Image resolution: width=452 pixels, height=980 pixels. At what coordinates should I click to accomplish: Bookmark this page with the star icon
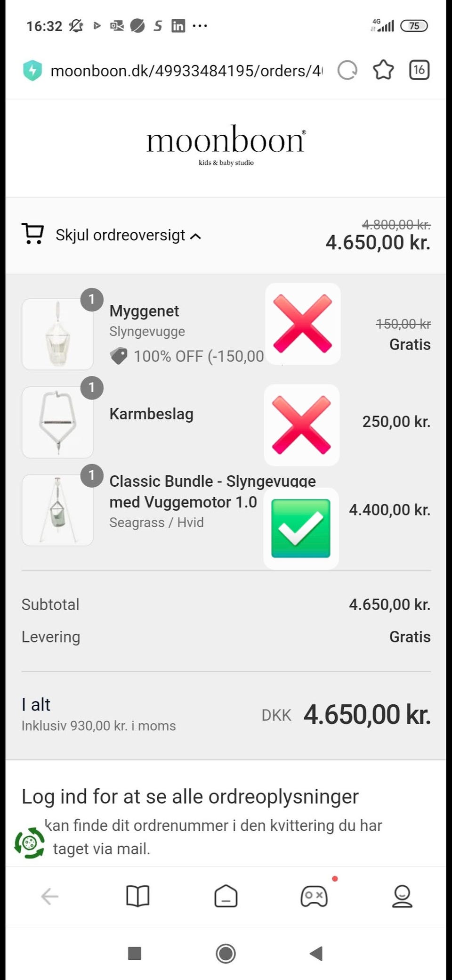click(x=383, y=70)
